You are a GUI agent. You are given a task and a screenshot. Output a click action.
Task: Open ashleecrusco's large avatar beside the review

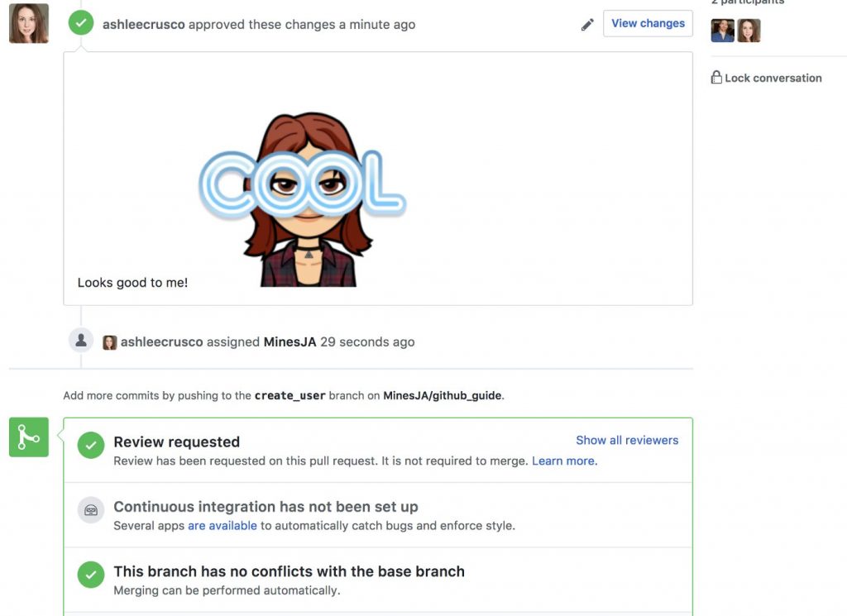click(29, 23)
